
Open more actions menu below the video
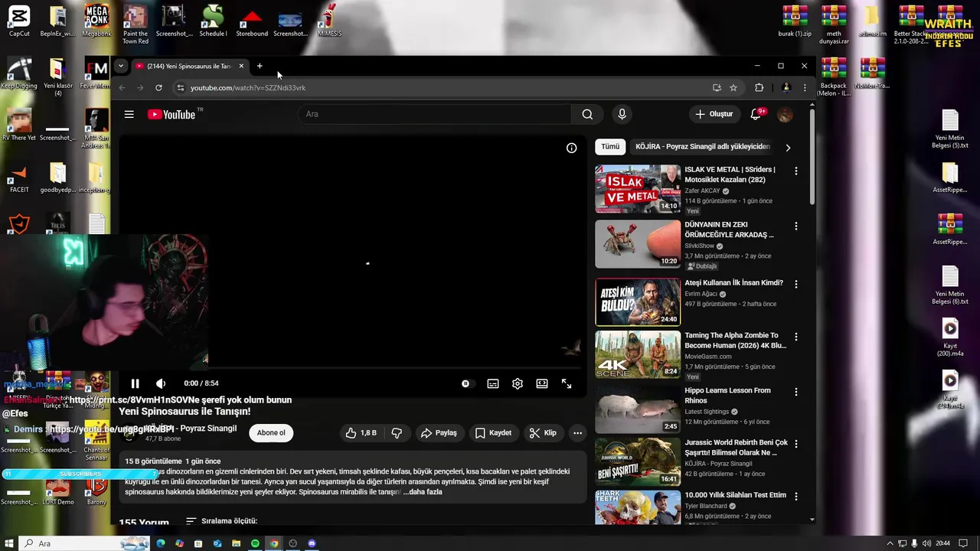[x=578, y=432]
